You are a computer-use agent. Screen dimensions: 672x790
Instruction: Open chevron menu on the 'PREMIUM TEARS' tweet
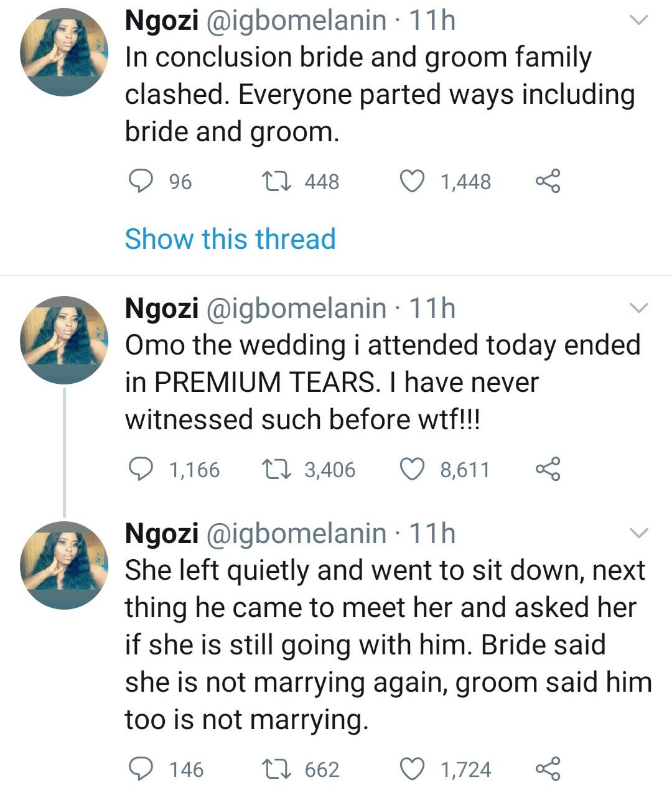pos(639,308)
